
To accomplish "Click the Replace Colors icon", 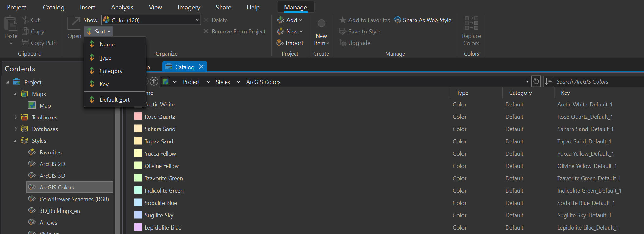I will pyautogui.click(x=471, y=23).
